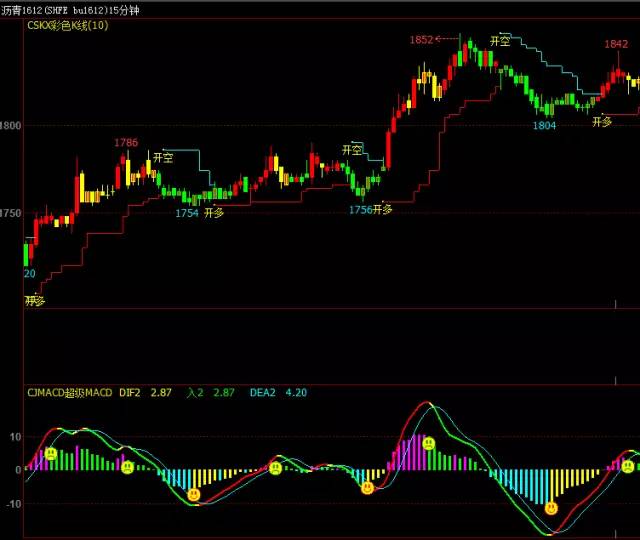Click the rightmost frown face in the MACD panel
The height and width of the screenshot is (540, 640).
tap(627, 466)
